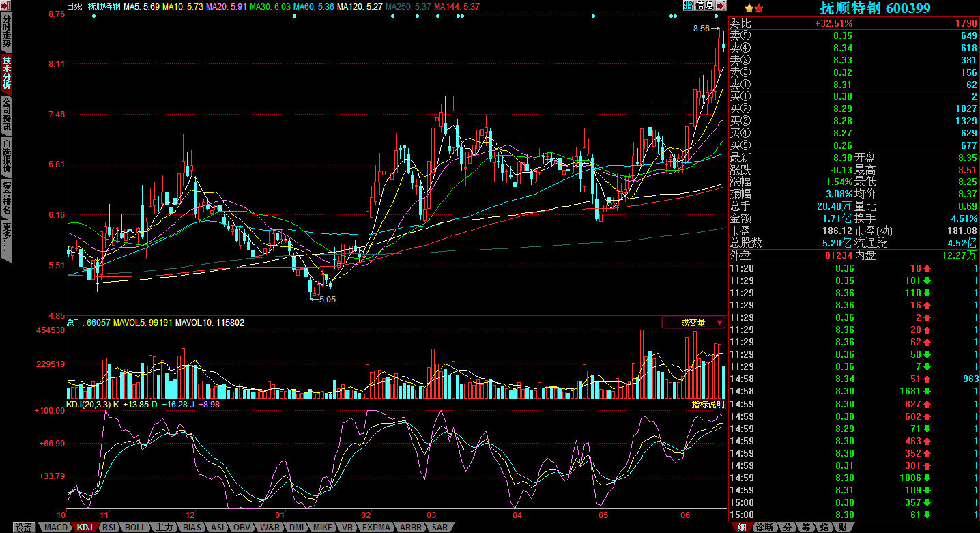The image size is (980, 533).
Task: Switch to the RSI indicator tab
Action: pyautogui.click(x=108, y=528)
